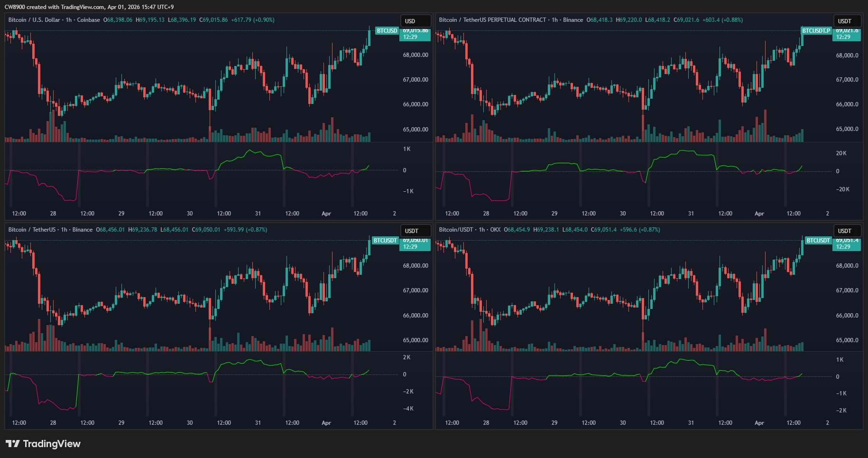Click the −1K indicator level on Coinbase chart

[x=408, y=191]
